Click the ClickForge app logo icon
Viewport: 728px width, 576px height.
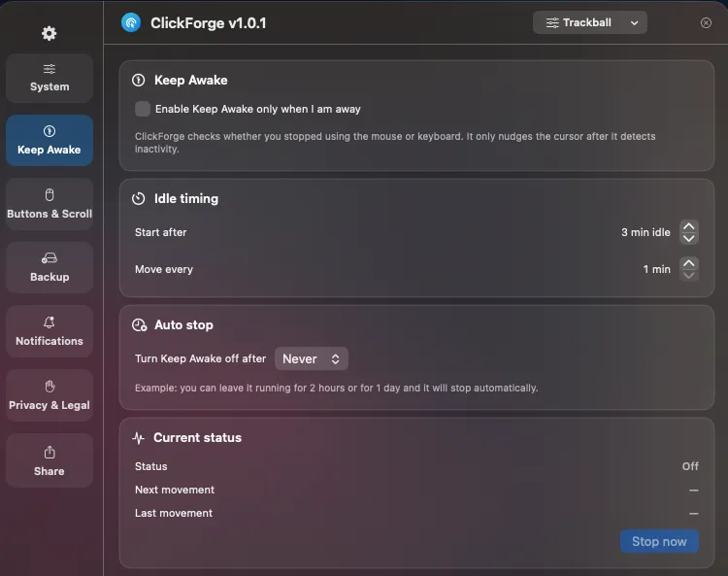point(131,22)
